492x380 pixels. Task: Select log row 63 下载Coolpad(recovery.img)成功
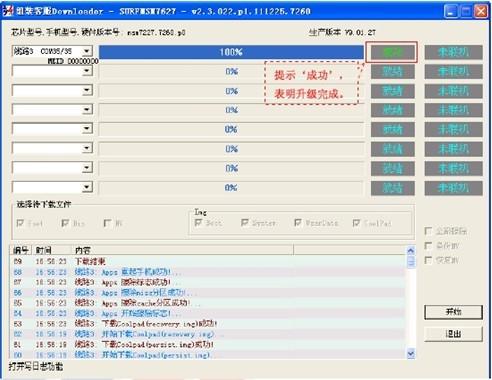click(208, 324)
